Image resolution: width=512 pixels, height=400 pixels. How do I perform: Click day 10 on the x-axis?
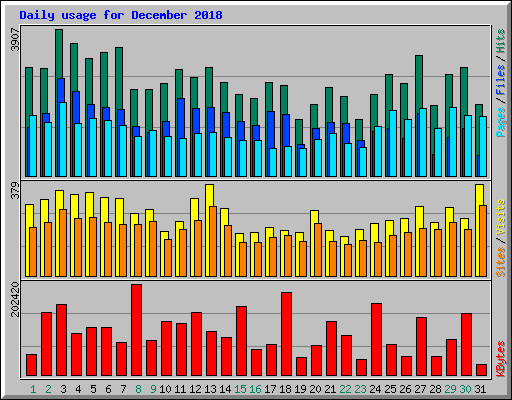pos(165,389)
